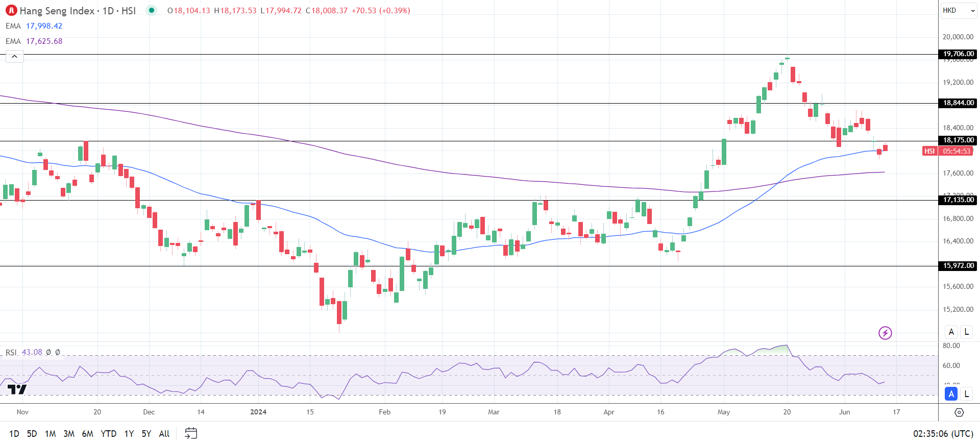This screenshot has width=980, height=444.
Task: Click the green market status indicator
Action: pyautogui.click(x=152, y=10)
